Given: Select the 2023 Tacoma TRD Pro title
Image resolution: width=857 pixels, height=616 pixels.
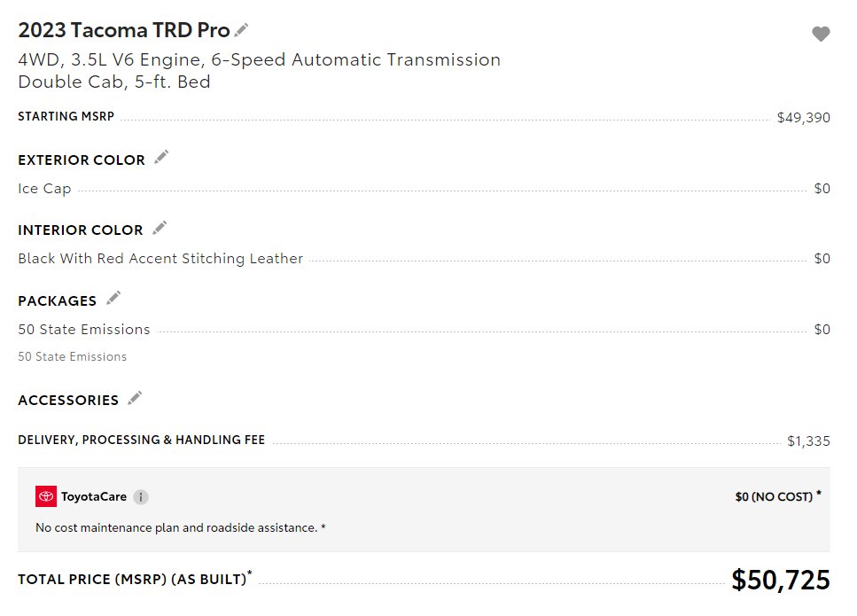Looking at the screenshot, I should (123, 30).
